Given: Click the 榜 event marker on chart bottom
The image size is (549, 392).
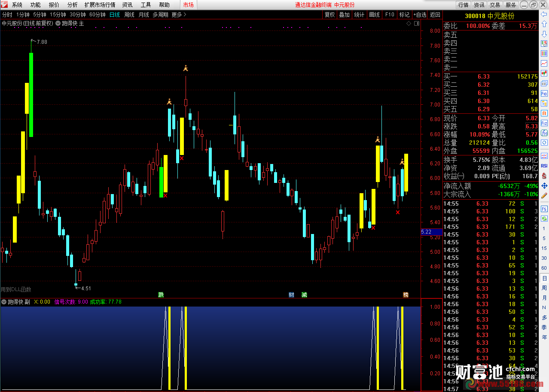Looking at the screenshot, I should click(x=406, y=295).
